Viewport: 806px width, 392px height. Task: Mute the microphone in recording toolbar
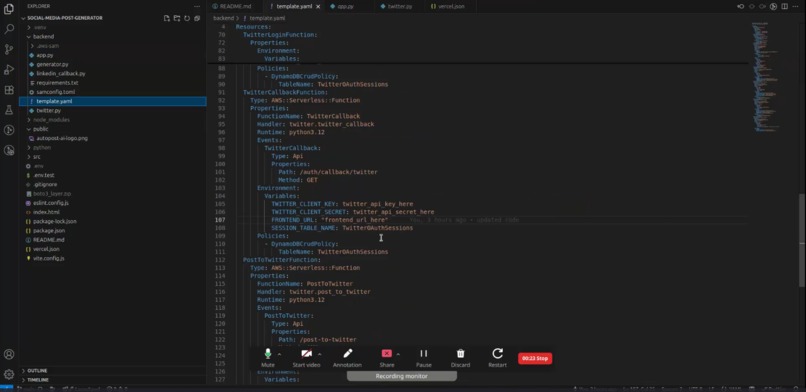(268, 358)
